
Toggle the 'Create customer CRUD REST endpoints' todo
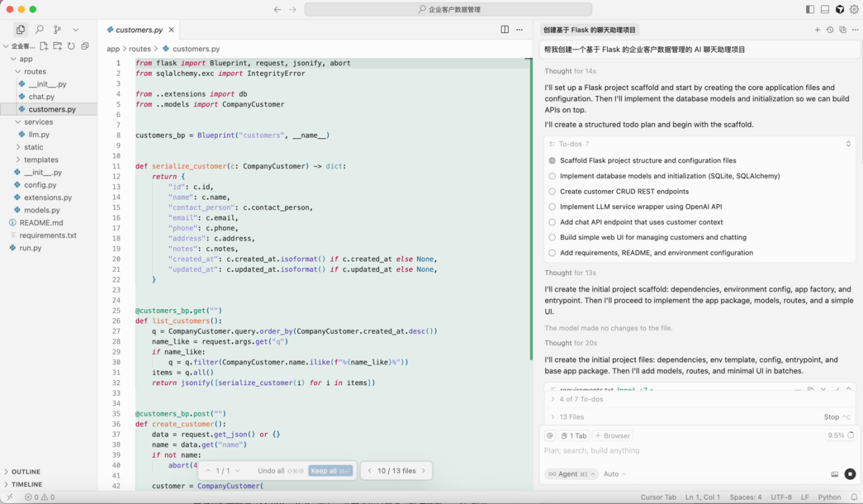pyautogui.click(x=552, y=192)
